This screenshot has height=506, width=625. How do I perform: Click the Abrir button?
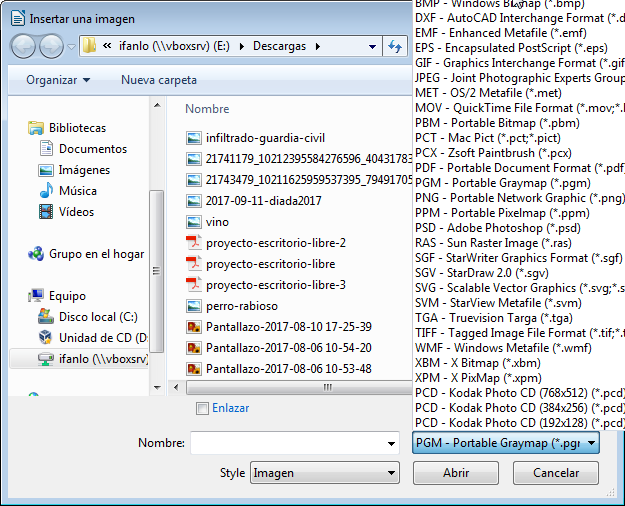pyautogui.click(x=456, y=473)
